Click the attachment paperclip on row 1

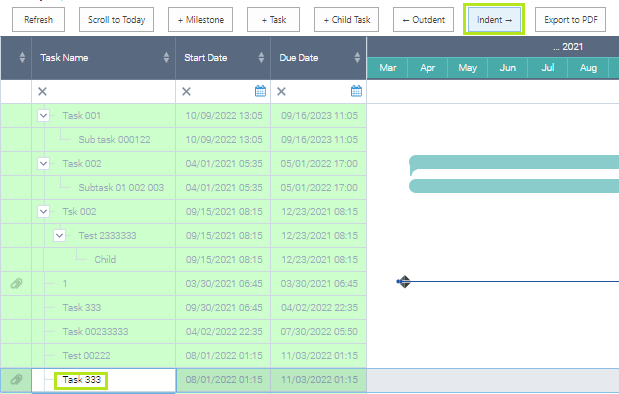16,283
